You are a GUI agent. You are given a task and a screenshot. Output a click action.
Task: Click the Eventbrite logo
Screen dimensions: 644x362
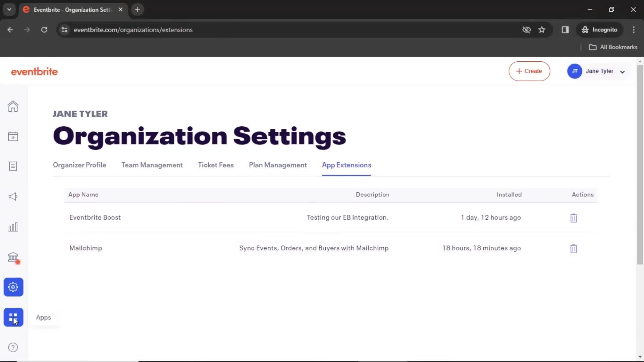tap(34, 71)
